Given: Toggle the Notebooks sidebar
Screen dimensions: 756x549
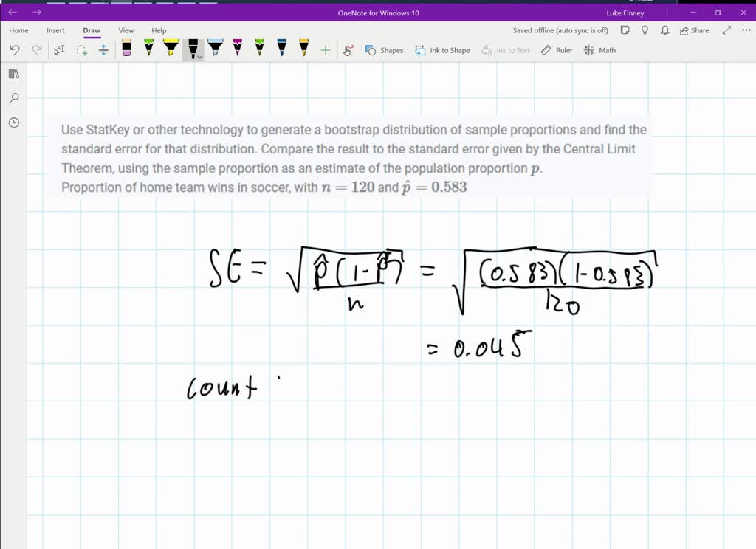Looking at the screenshot, I should click(x=13, y=74).
